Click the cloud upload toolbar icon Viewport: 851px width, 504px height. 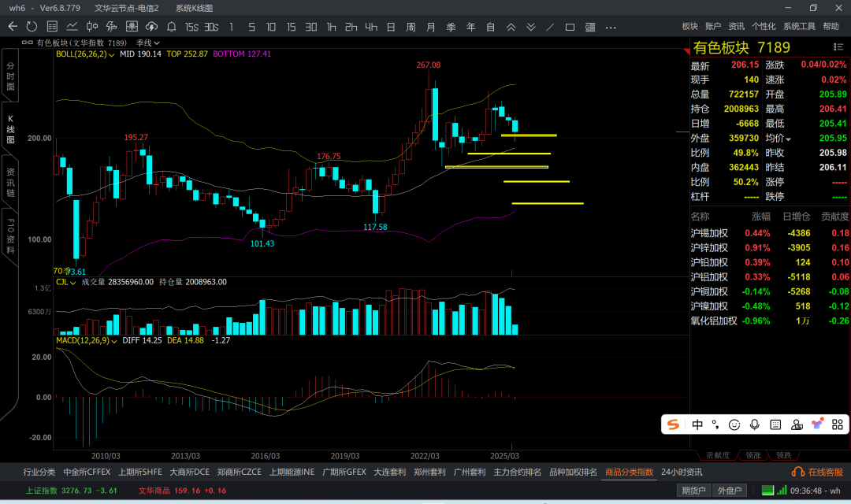point(151,27)
